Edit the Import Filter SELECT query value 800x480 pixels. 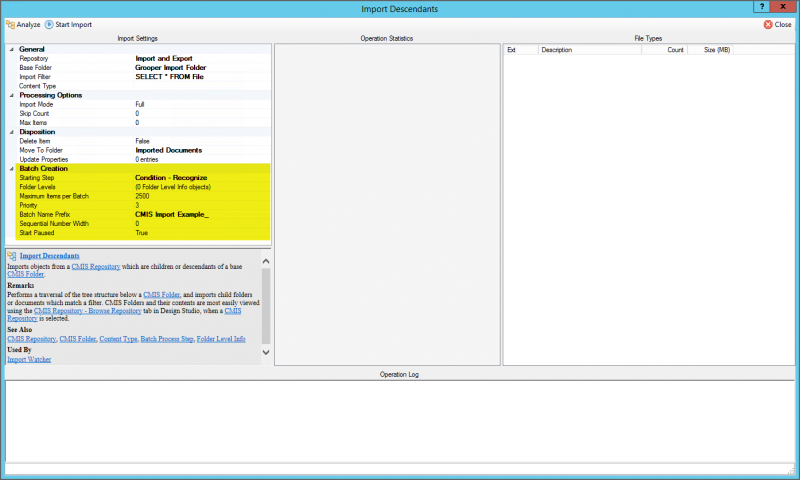(169, 77)
